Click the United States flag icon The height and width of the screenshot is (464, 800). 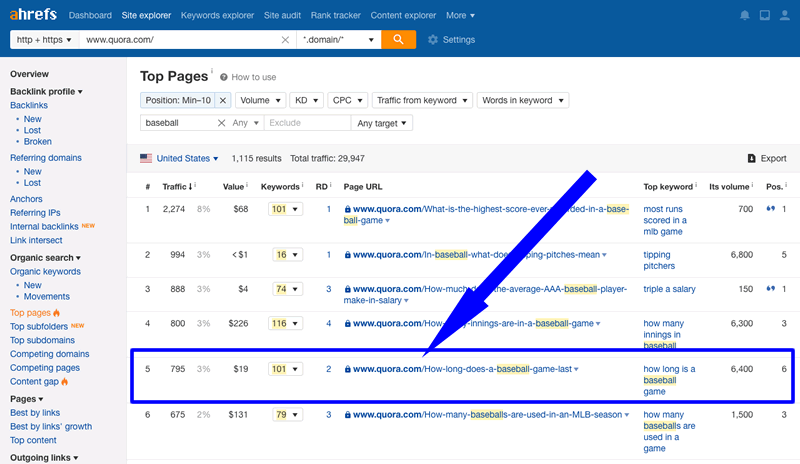tap(146, 158)
